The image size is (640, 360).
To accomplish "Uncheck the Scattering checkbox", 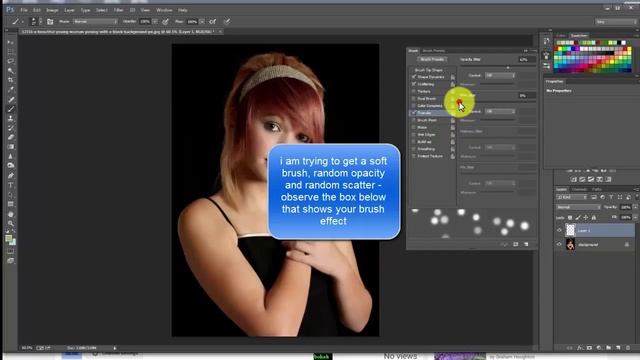I will (x=414, y=84).
